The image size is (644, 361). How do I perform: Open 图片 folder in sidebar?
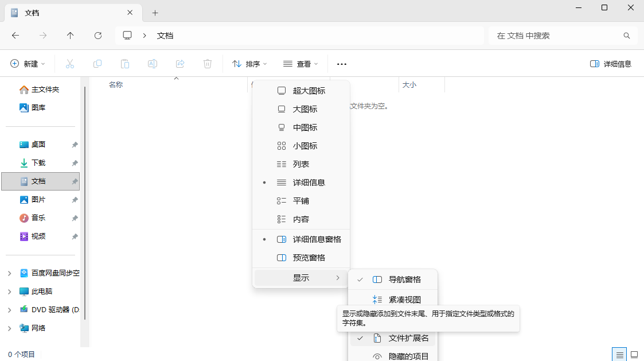pos(33,199)
